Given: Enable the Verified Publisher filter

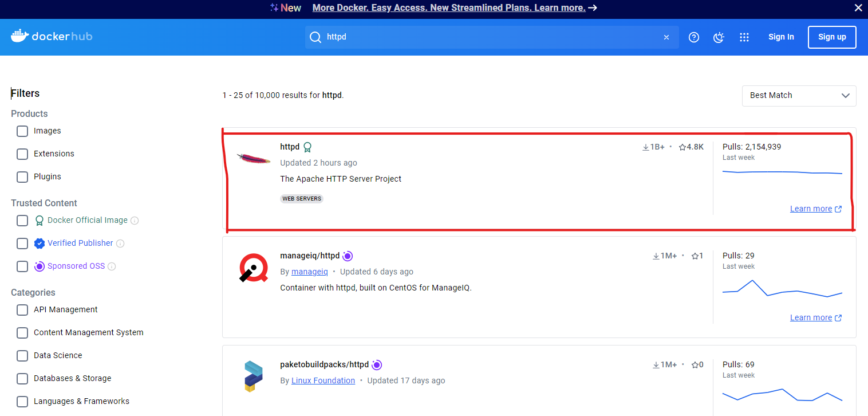Looking at the screenshot, I should (22, 244).
